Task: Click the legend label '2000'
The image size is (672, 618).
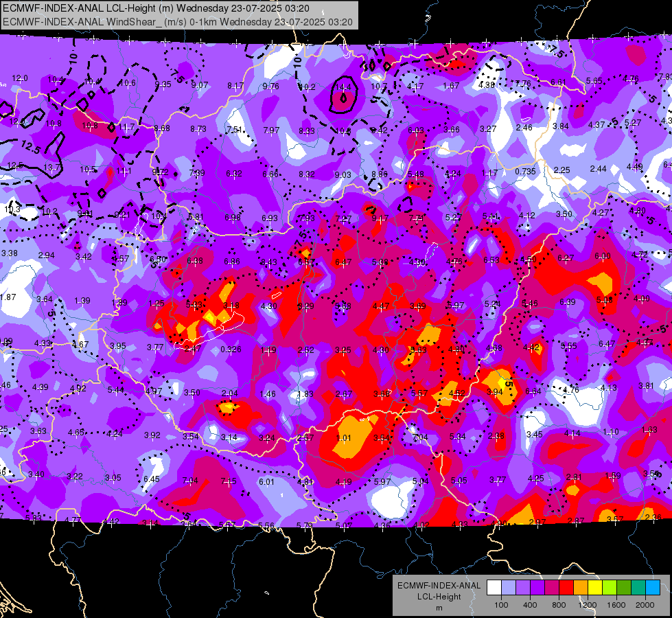Action: [x=645, y=605]
